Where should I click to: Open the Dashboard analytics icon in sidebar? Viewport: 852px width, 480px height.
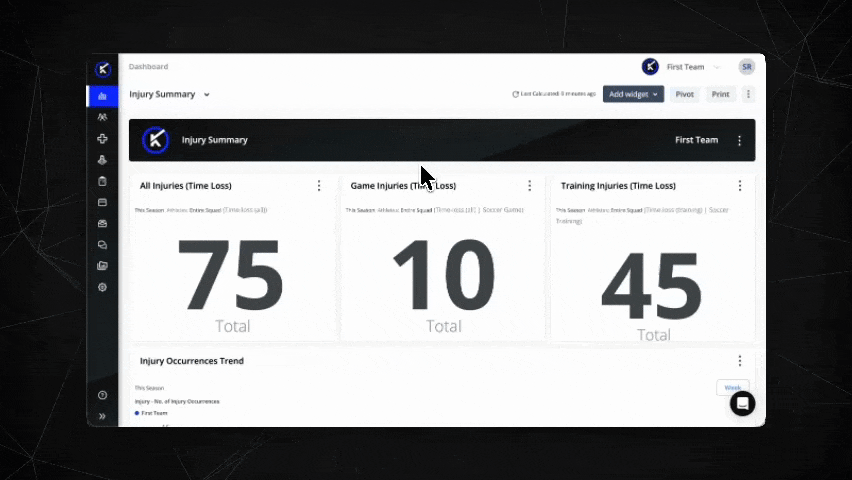pyautogui.click(x=102, y=96)
